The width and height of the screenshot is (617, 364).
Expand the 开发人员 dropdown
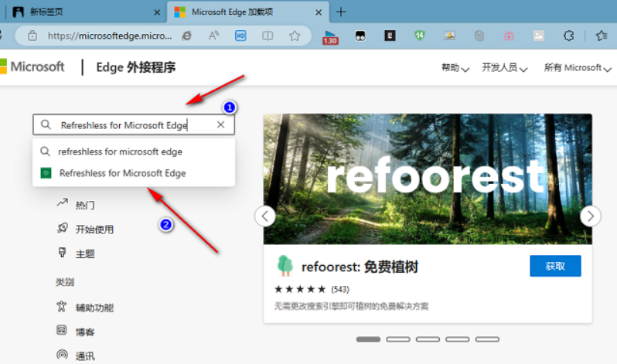[x=504, y=68]
